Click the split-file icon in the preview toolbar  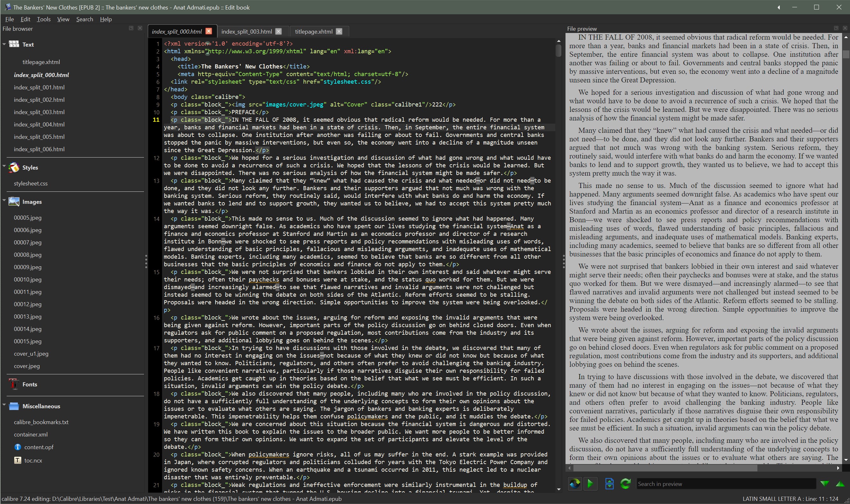tap(610, 484)
